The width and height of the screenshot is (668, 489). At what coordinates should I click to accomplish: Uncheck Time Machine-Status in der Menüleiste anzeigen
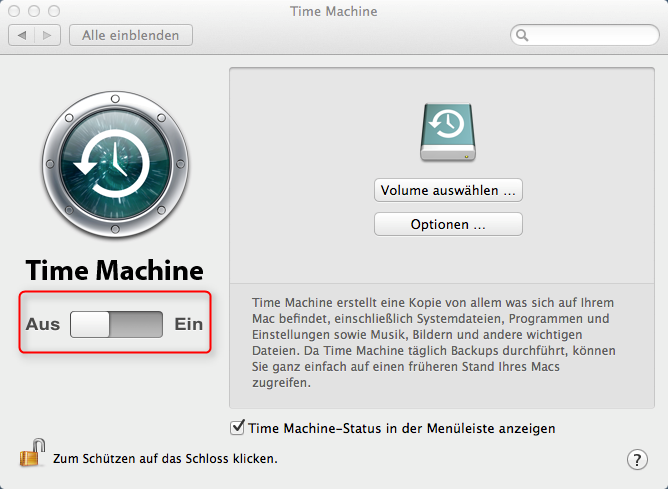tap(237, 427)
